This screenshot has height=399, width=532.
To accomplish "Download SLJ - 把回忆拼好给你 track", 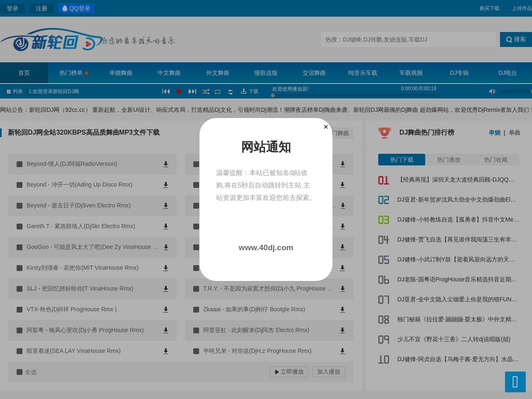I will (166, 289).
